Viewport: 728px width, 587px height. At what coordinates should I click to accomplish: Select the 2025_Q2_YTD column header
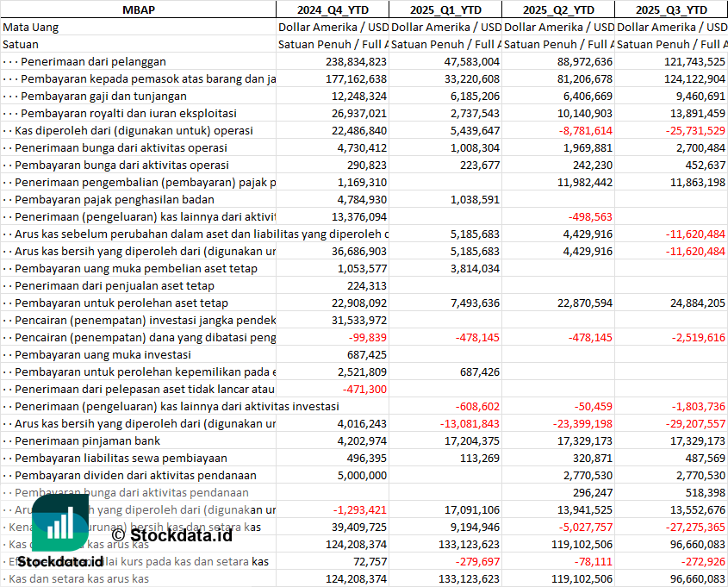click(x=558, y=9)
